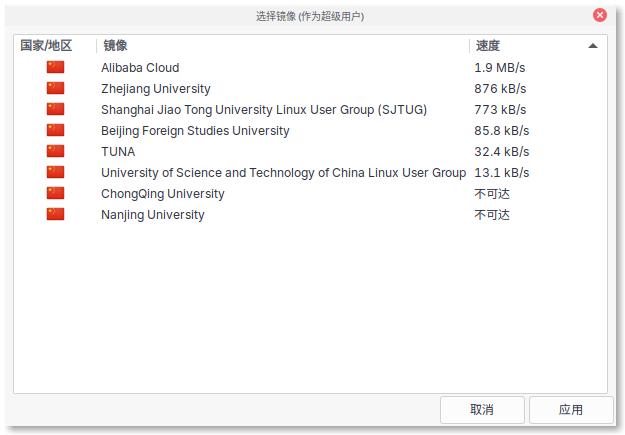The height and width of the screenshot is (435, 625).
Task: Click the flag icon next to Nanjing University
Action: pos(55,214)
